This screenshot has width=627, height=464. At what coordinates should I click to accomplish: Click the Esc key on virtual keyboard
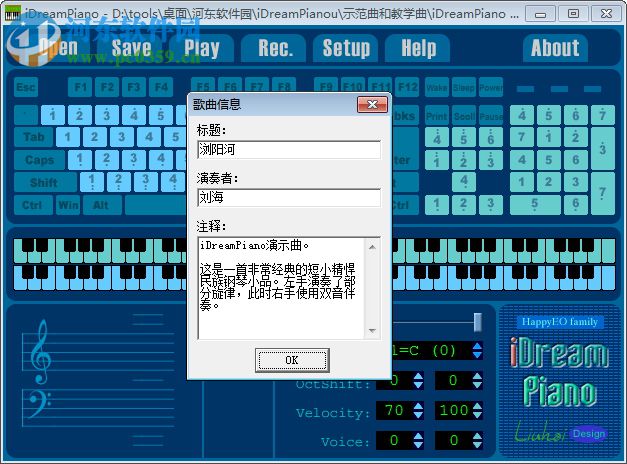(x=26, y=87)
